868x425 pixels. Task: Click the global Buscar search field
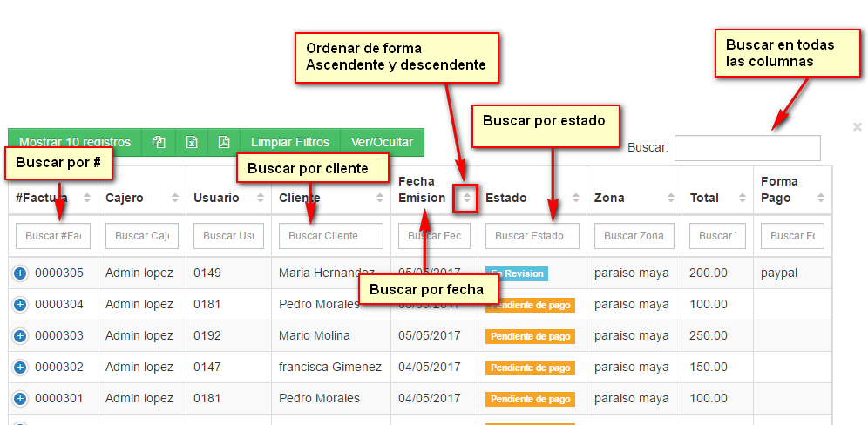coord(747,148)
